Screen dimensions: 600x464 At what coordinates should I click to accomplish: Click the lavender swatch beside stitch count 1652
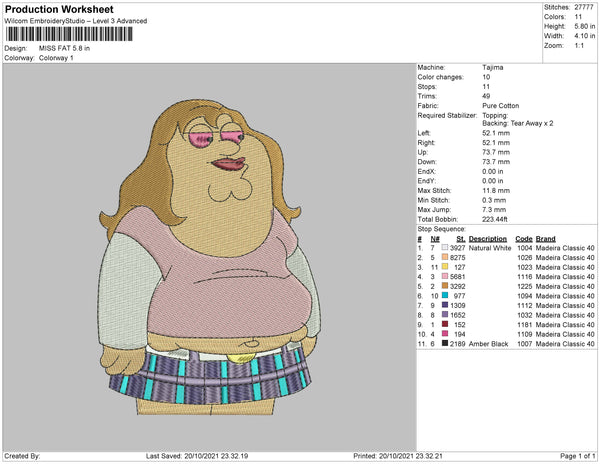(x=445, y=315)
